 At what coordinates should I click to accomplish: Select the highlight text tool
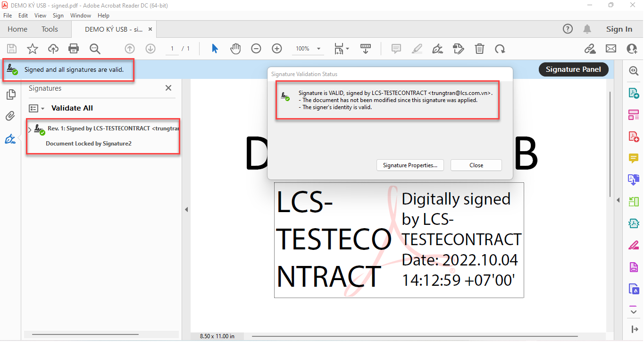point(417,49)
